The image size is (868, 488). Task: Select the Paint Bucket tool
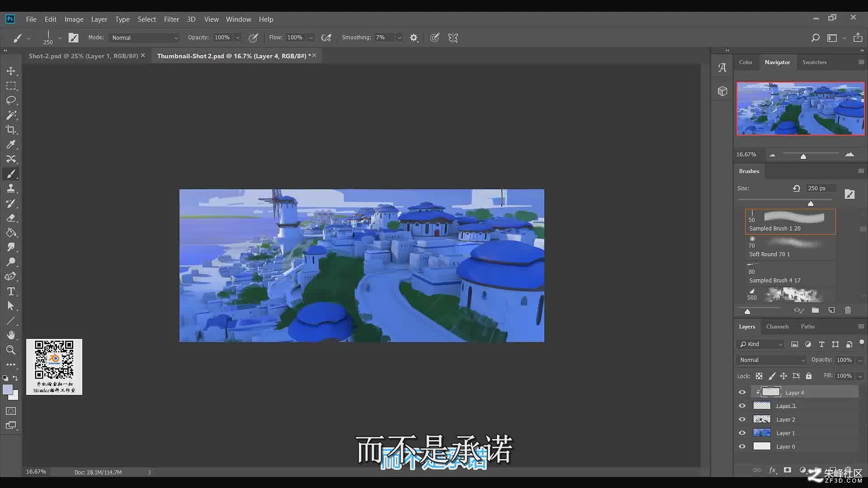point(11,233)
